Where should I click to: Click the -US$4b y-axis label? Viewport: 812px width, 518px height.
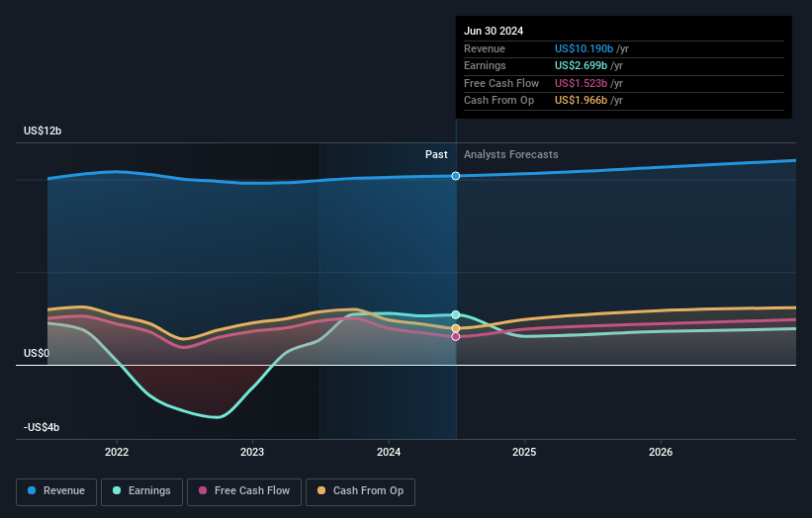[x=42, y=427]
